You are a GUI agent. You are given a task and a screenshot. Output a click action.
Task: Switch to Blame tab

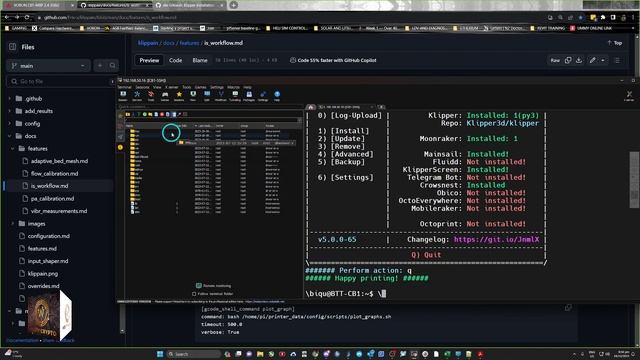(200, 60)
